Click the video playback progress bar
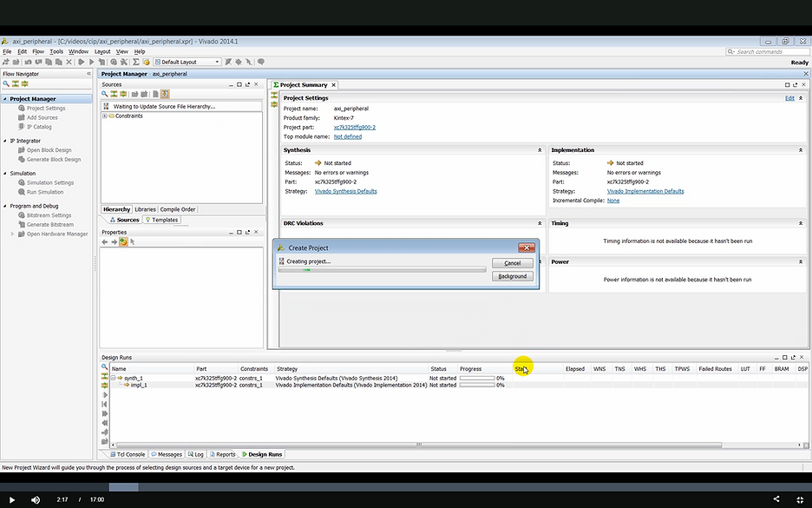Viewport: 812px width, 508px height. pos(406,486)
